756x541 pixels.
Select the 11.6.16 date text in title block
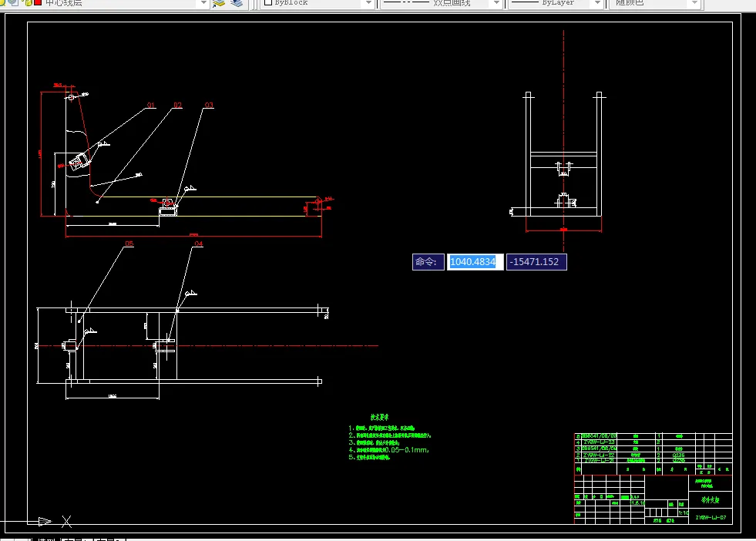click(638, 503)
